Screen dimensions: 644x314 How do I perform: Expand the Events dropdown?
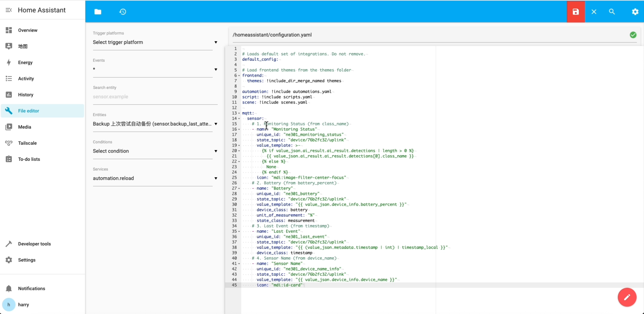pos(155,70)
